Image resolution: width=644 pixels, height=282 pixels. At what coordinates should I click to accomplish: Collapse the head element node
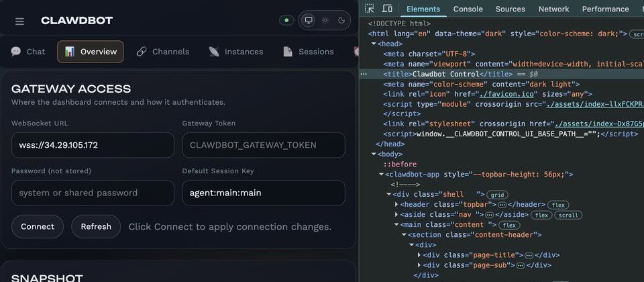pyautogui.click(x=372, y=44)
